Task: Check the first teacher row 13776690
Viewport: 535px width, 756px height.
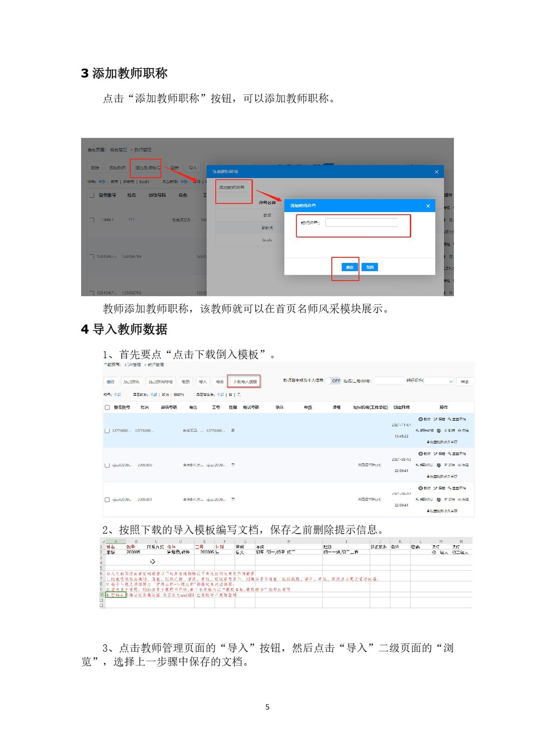Action: (x=107, y=431)
